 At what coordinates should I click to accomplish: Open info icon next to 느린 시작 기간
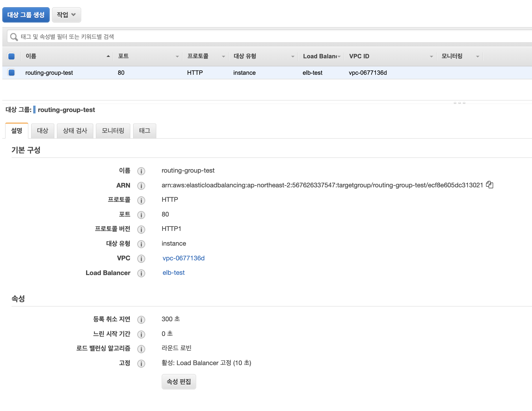pyautogui.click(x=141, y=334)
